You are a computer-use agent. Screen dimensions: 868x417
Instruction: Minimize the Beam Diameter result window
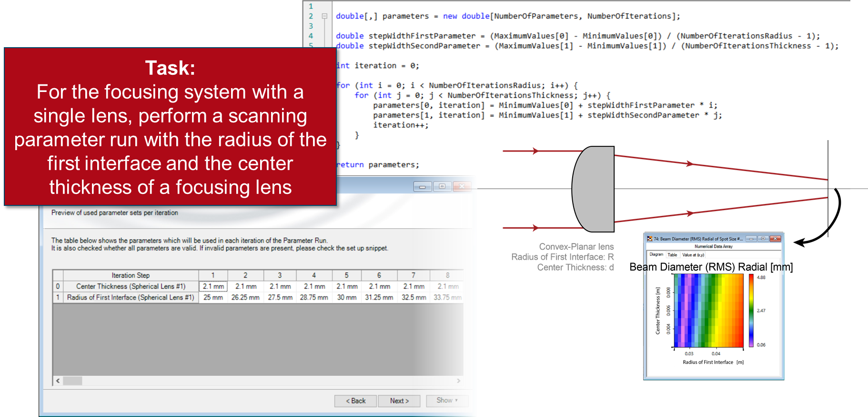(751, 239)
